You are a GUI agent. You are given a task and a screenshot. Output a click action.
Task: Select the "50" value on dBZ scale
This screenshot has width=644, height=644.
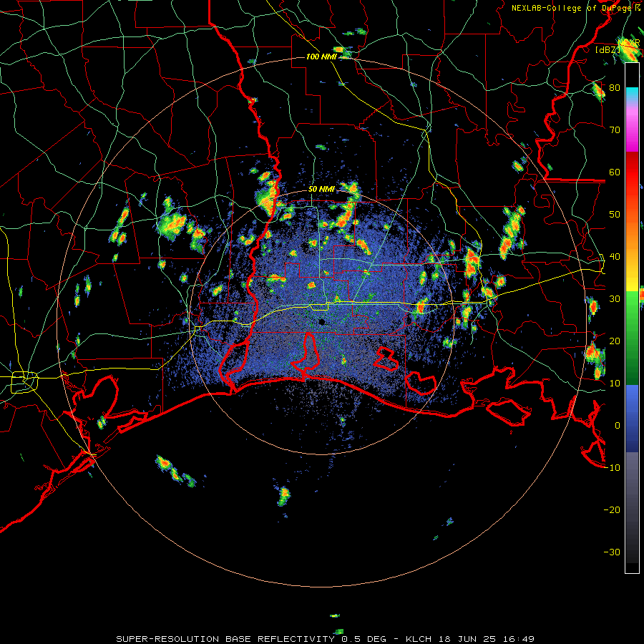click(615, 215)
